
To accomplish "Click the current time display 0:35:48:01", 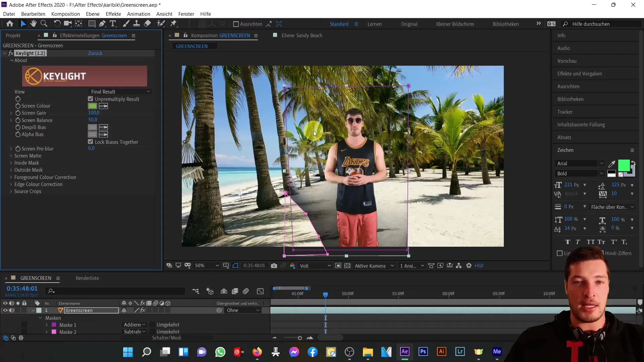I will [x=22, y=288].
